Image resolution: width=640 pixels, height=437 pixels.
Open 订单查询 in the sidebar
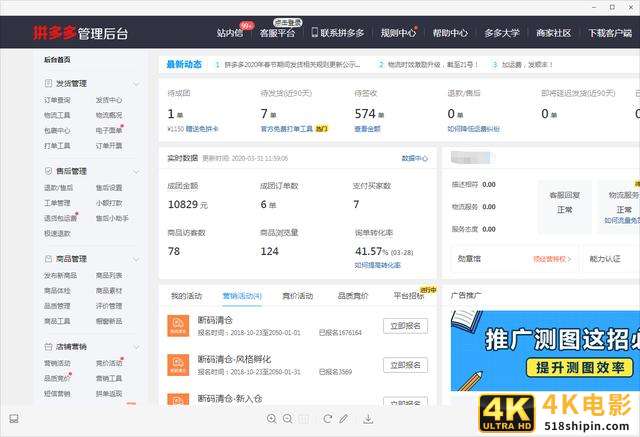pyautogui.click(x=57, y=100)
